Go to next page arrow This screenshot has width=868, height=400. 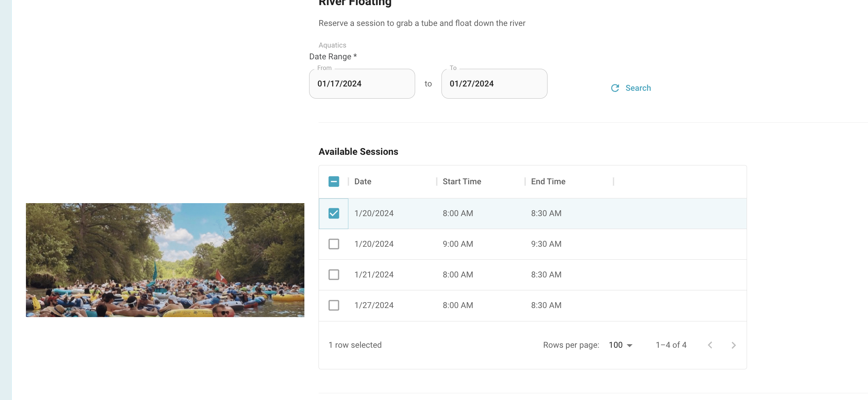tap(733, 345)
